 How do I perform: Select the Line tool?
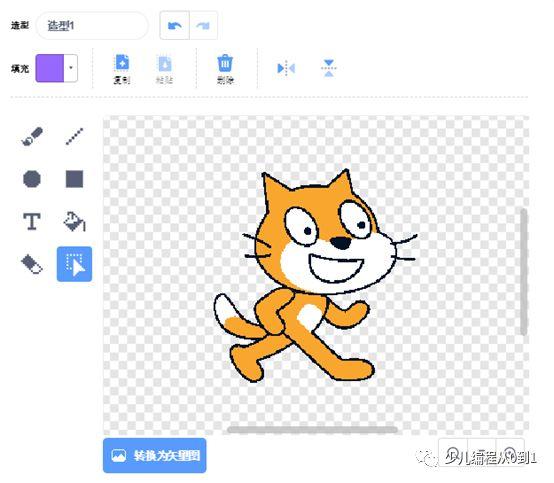(75, 136)
